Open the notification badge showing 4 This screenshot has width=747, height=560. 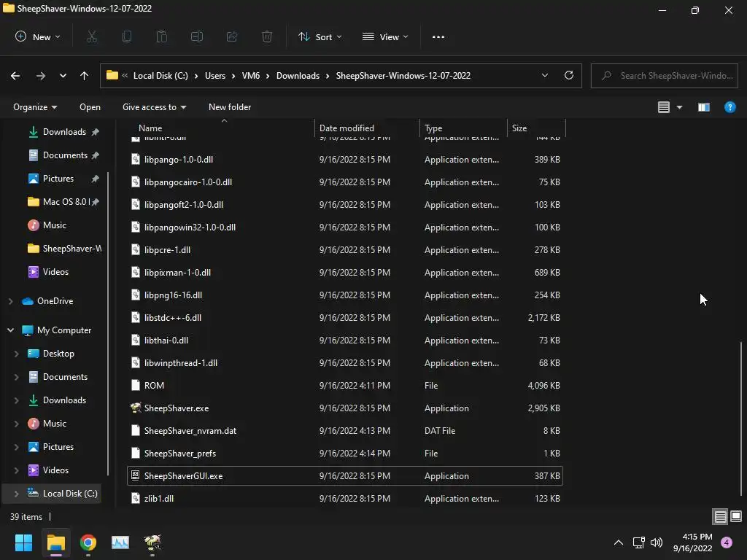tap(727, 542)
